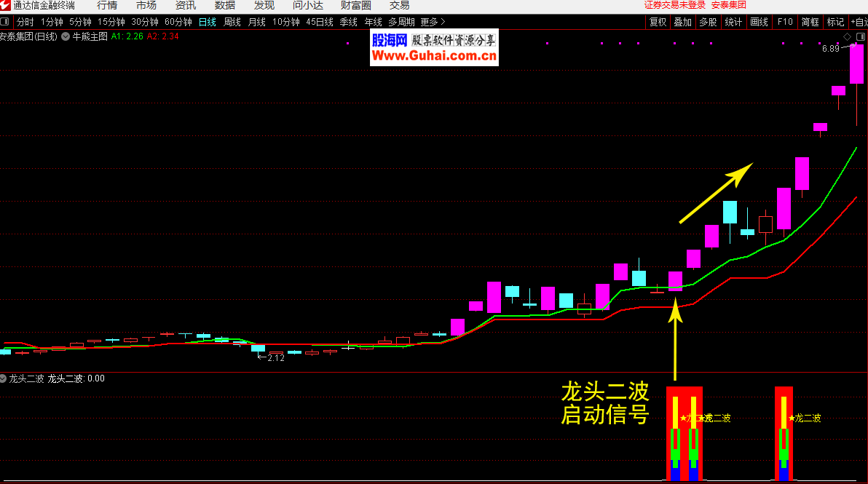Viewport: 868px width, 484px height.
Task: Open the 交易 menu
Action: click(x=400, y=6)
